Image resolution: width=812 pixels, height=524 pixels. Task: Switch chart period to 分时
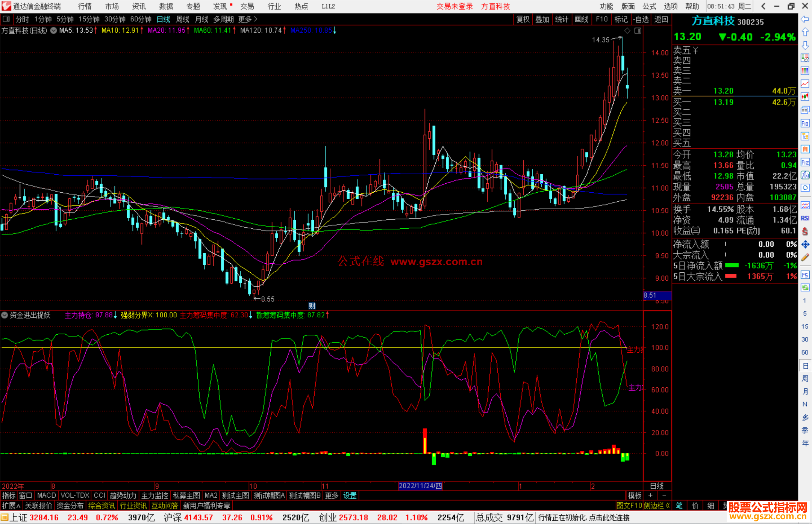[22, 19]
